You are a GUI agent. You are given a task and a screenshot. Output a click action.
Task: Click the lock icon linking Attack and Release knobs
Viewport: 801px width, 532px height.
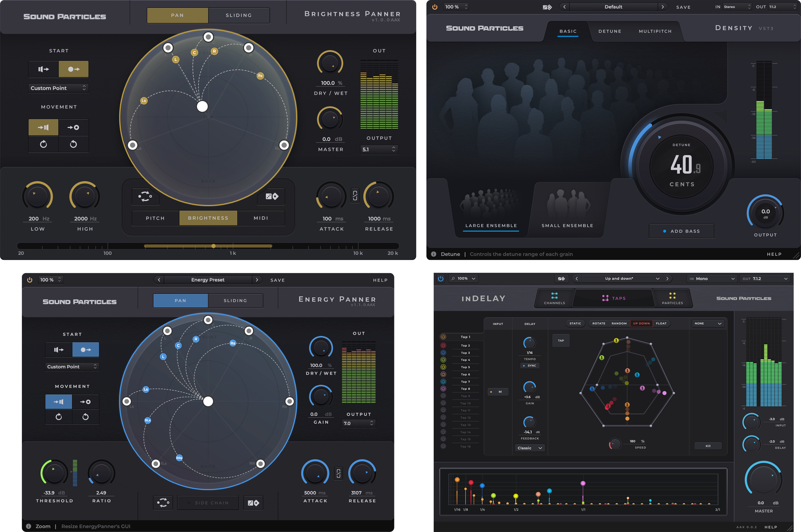point(355,196)
